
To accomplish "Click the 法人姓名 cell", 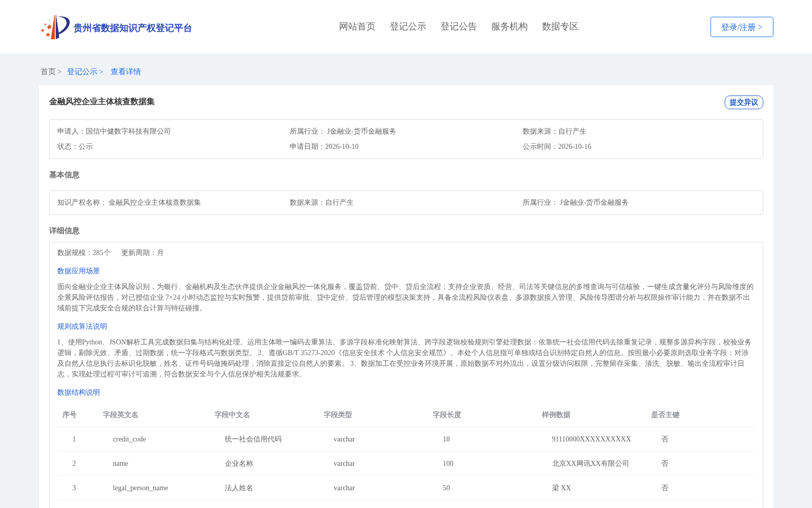I will point(239,488).
